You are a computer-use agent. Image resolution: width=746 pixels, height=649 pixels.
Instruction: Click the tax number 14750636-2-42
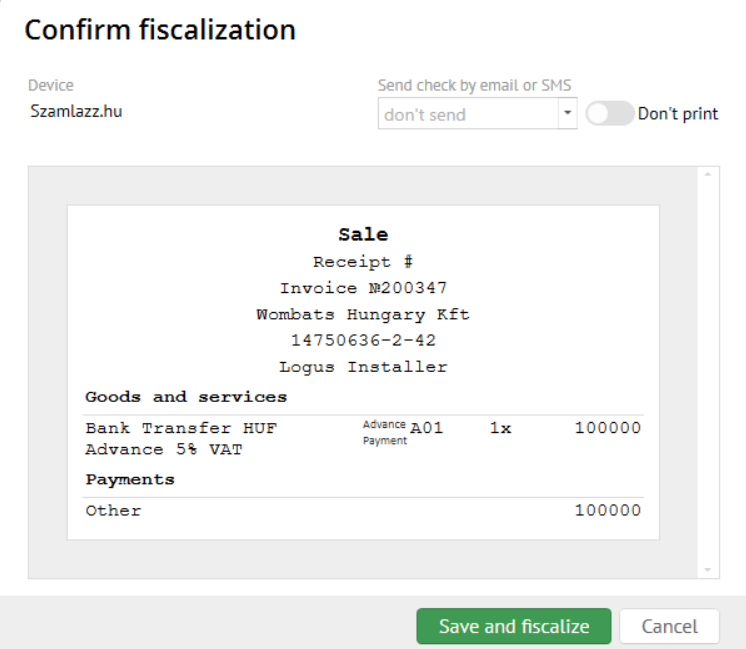click(x=363, y=340)
